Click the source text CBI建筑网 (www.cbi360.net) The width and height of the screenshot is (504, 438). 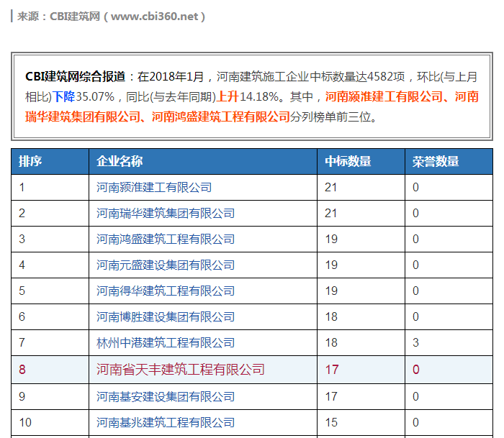coord(112,16)
